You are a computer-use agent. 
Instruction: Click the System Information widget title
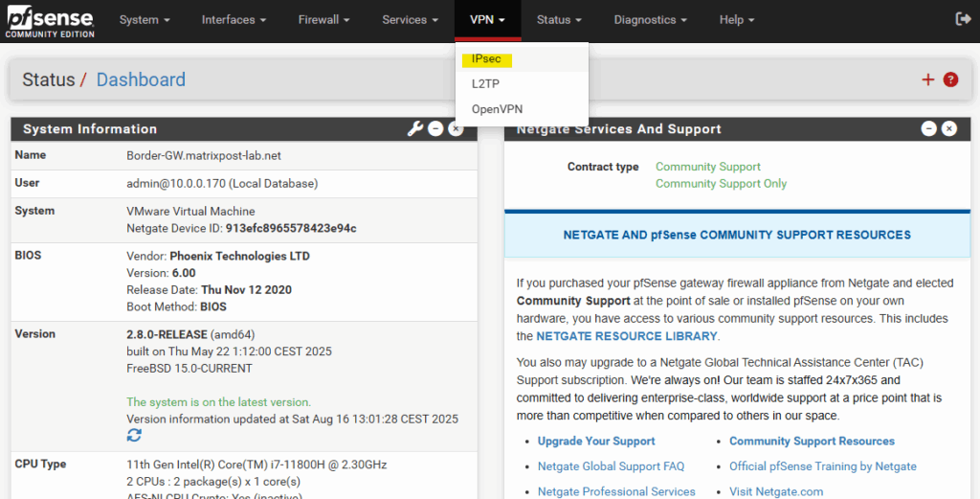click(x=90, y=128)
